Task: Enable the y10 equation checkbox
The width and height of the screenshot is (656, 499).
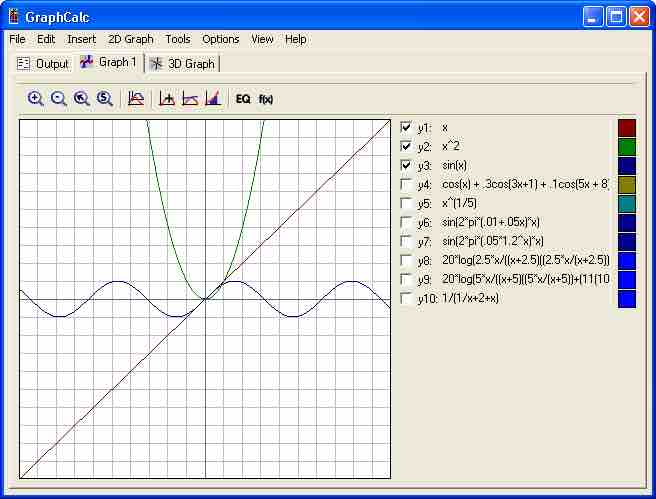Action: (x=406, y=298)
